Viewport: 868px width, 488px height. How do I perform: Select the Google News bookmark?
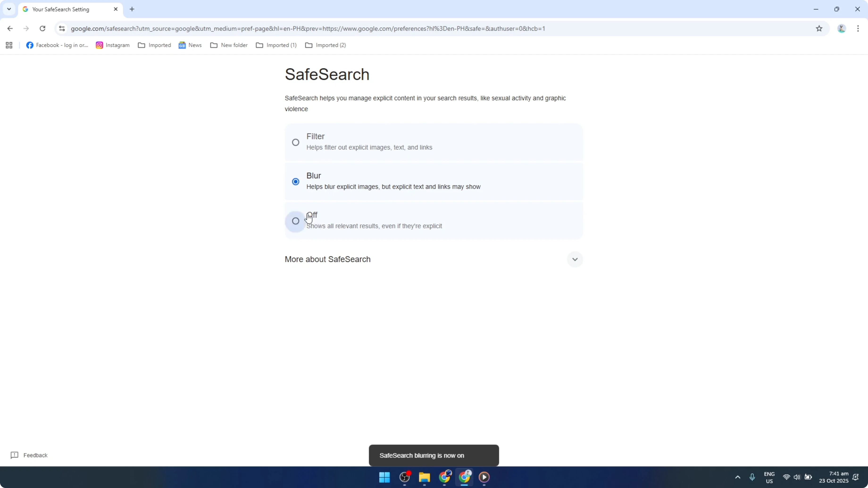pyautogui.click(x=190, y=45)
